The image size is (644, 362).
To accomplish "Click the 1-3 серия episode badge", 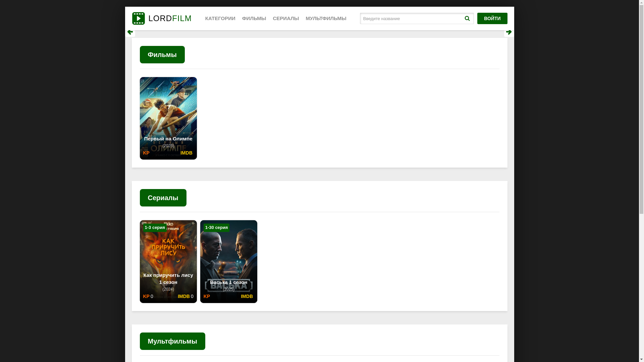I will click(x=155, y=228).
